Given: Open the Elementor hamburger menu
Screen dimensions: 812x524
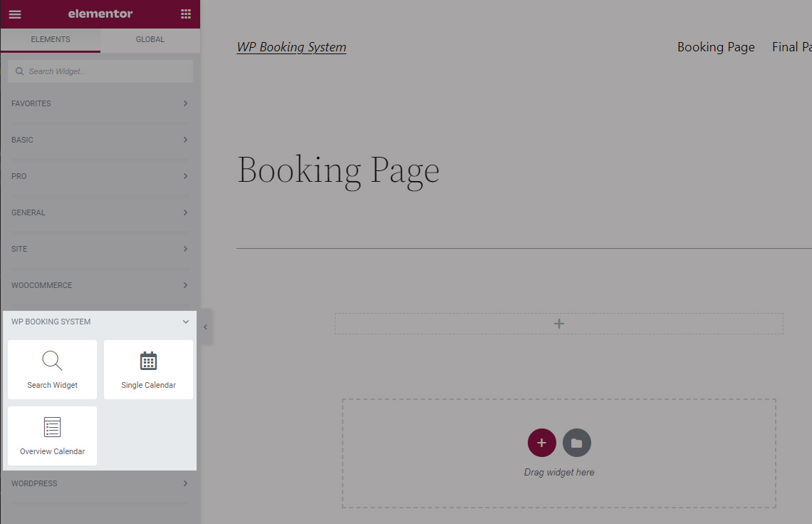Looking at the screenshot, I should tap(15, 14).
